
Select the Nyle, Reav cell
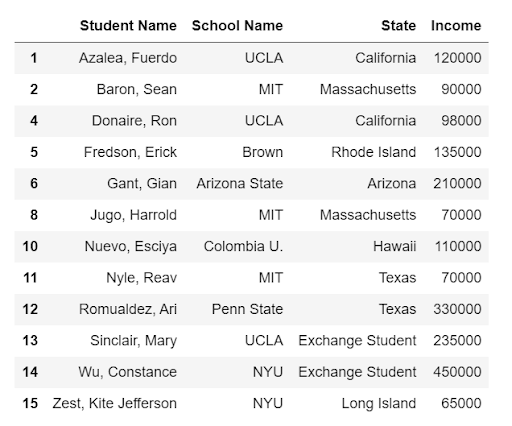pos(142,278)
